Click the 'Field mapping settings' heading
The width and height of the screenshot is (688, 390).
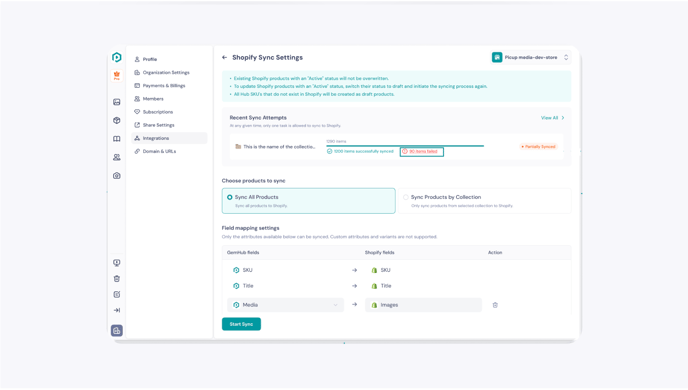(x=251, y=228)
